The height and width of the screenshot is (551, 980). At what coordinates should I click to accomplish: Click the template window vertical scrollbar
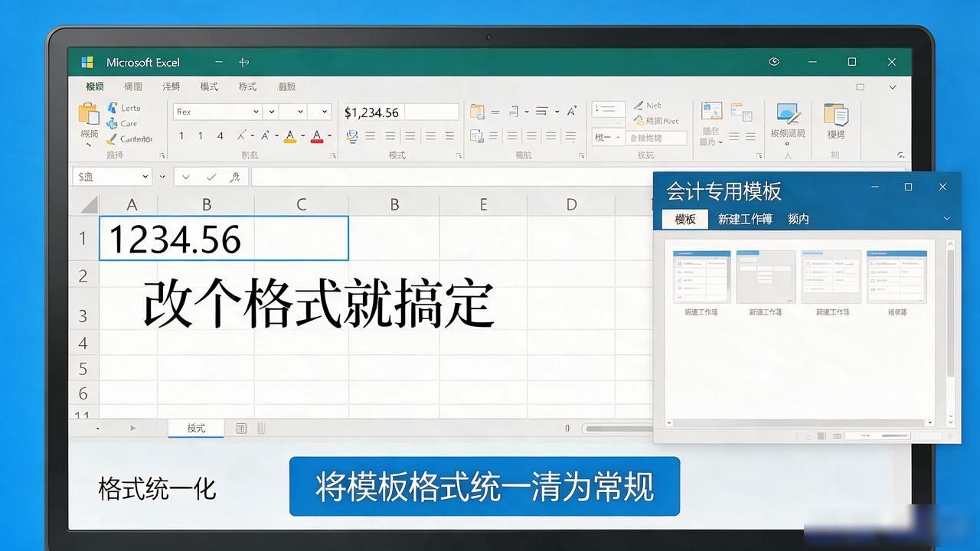pos(951,314)
